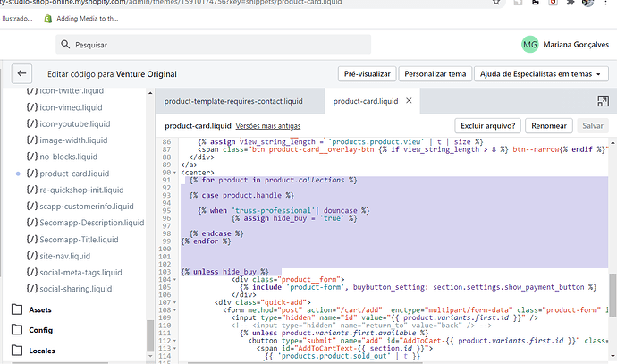This screenshot has height=364, width=617.
Task: Click Excluir arquivo? button
Action: [487, 126]
